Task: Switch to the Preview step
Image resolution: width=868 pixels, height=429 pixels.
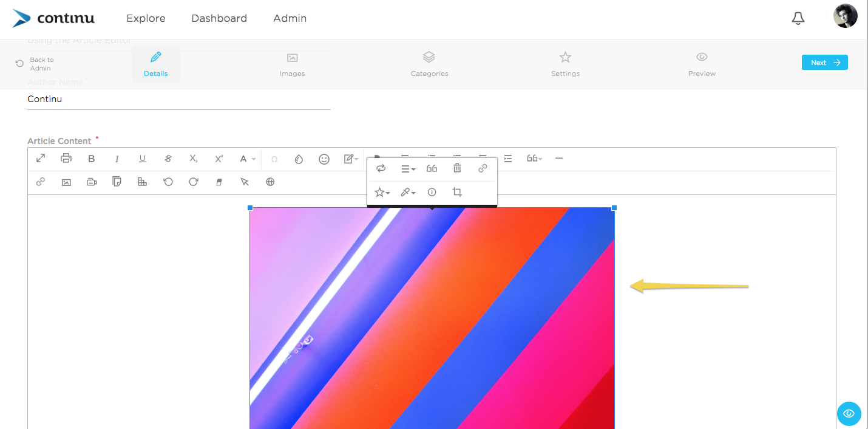Action: pos(702,64)
